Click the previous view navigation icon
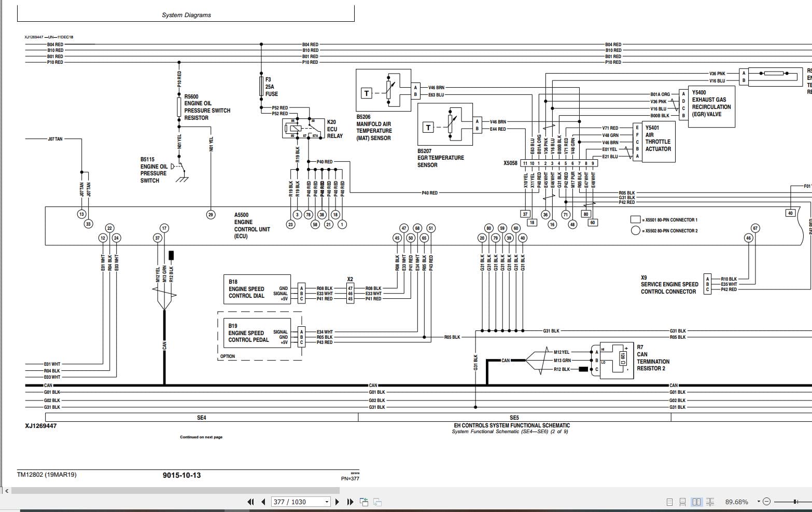Viewport: 812px width, 512px height. click(x=365, y=502)
